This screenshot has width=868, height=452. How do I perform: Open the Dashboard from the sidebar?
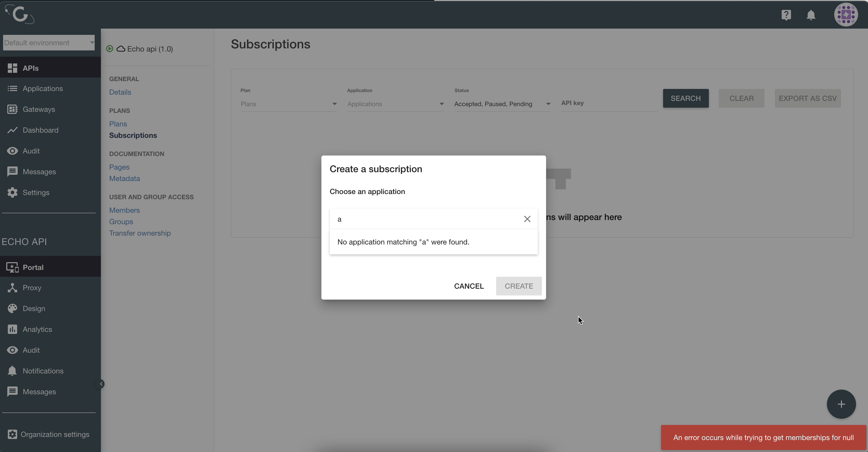pos(40,130)
